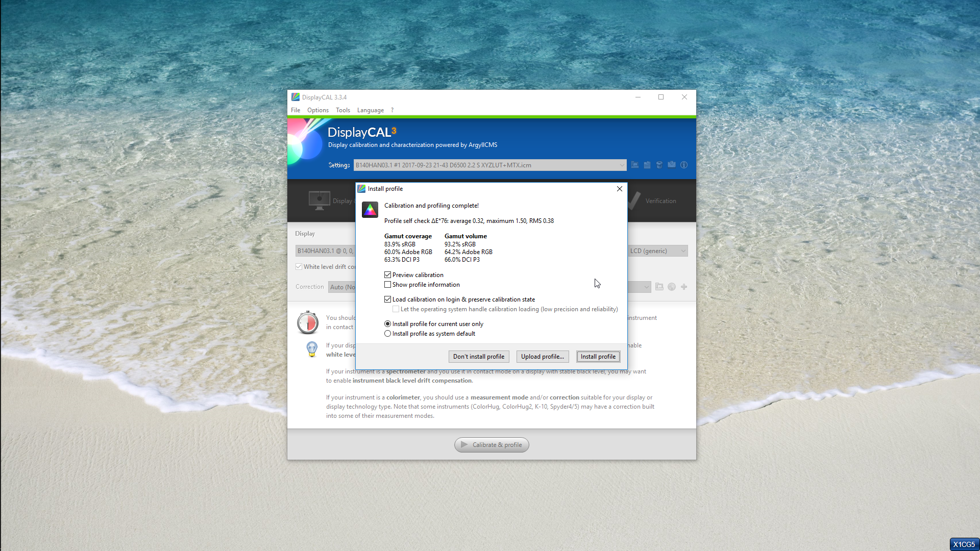Click the 66.0% DCI P3 volume value
Image resolution: width=980 pixels, height=551 pixels.
point(462,260)
